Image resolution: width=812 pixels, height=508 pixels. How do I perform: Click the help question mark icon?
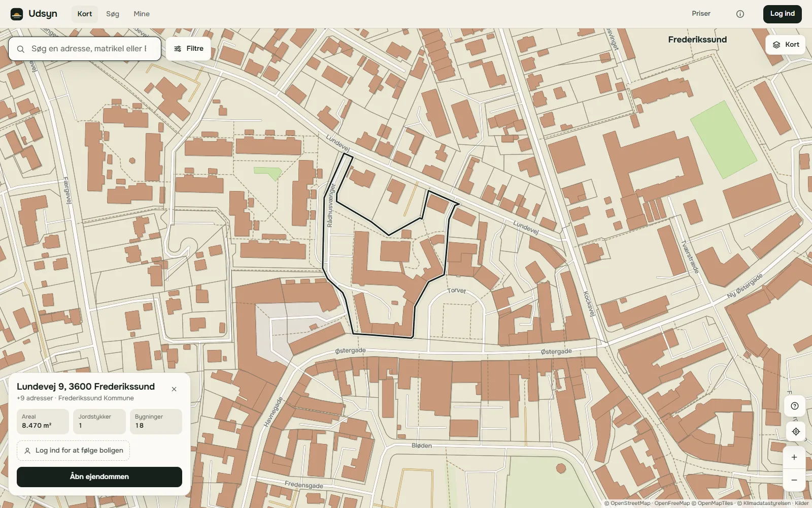click(795, 406)
